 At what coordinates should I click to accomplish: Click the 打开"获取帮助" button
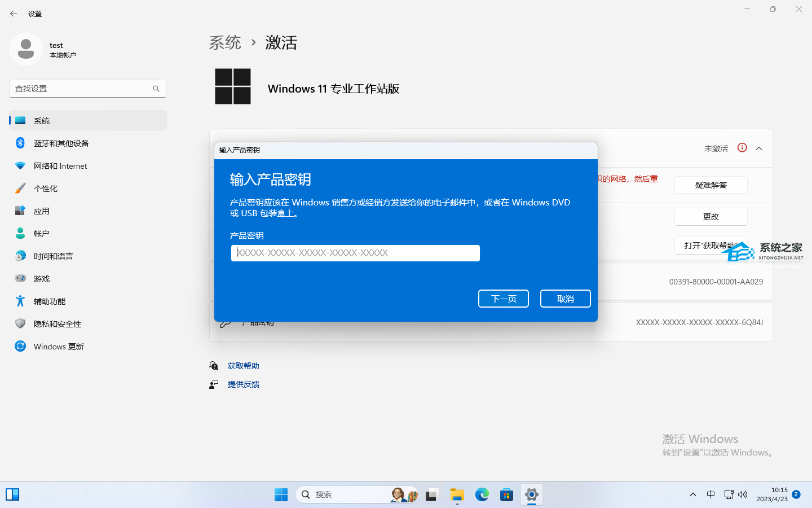tap(711, 246)
